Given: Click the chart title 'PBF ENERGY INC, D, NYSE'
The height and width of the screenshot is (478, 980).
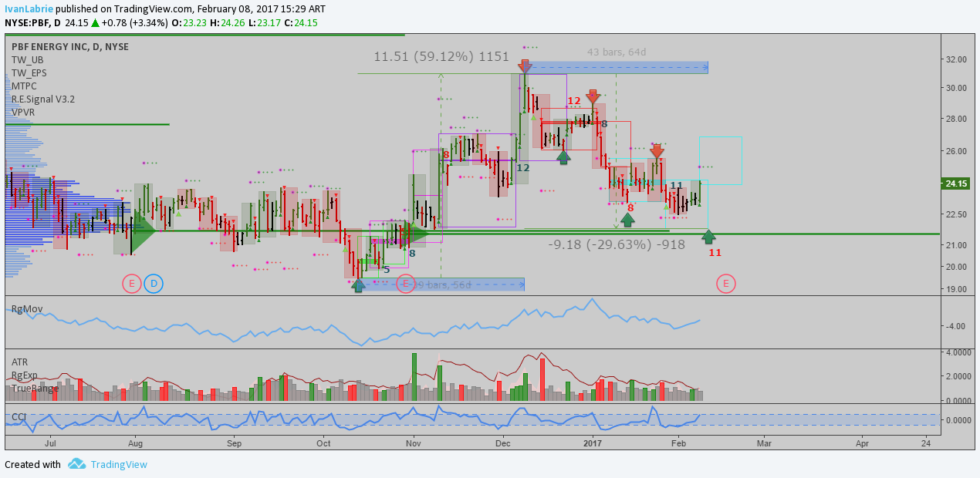Looking at the screenshot, I should pyautogui.click(x=70, y=47).
